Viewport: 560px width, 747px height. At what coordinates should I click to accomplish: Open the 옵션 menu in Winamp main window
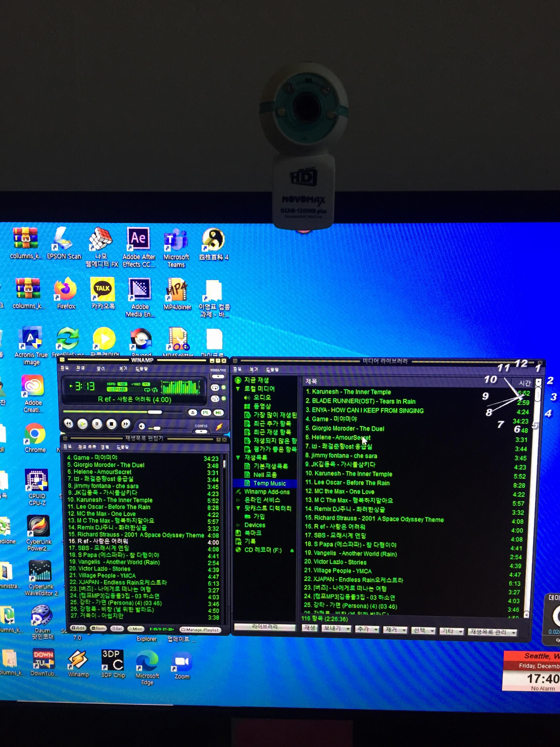pyautogui.click(x=101, y=368)
